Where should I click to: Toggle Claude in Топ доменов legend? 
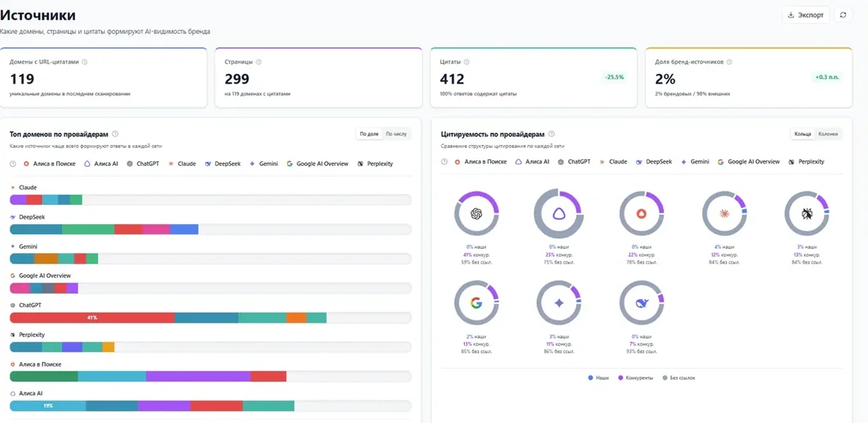pyautogui.click(x=182, y=164)
